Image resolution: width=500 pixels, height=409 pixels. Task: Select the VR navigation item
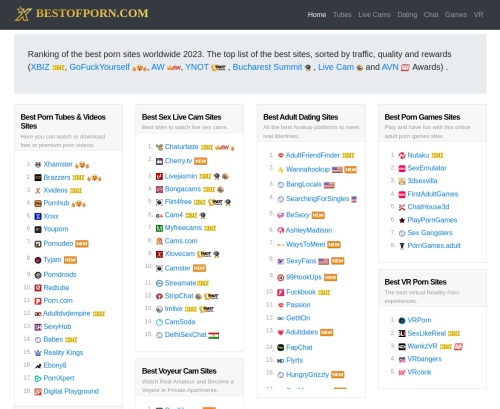478,15
